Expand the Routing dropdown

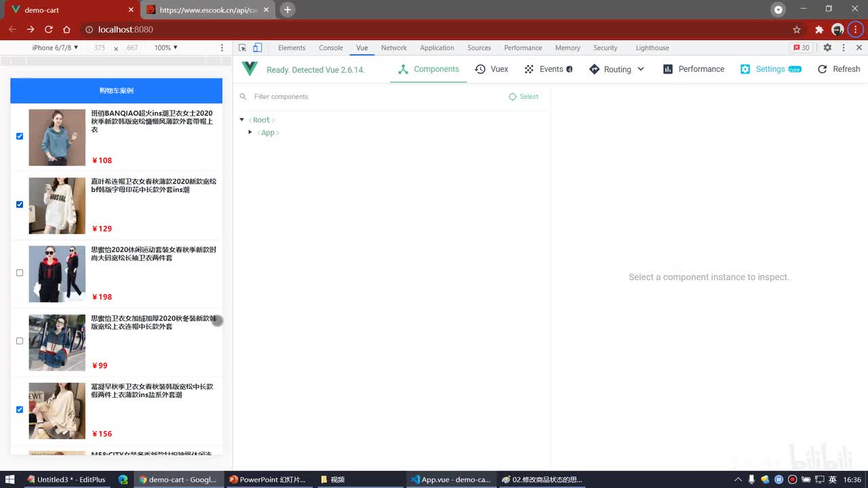pos(617,69)
